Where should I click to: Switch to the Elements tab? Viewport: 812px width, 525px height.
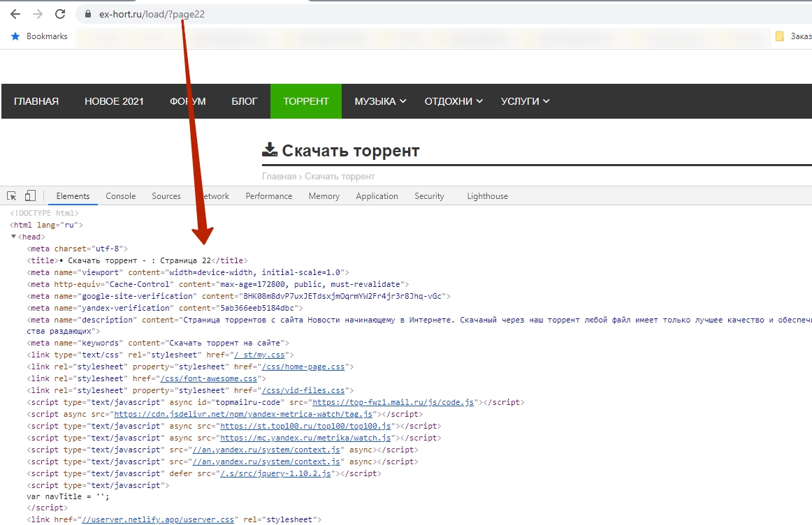(73, 196)
